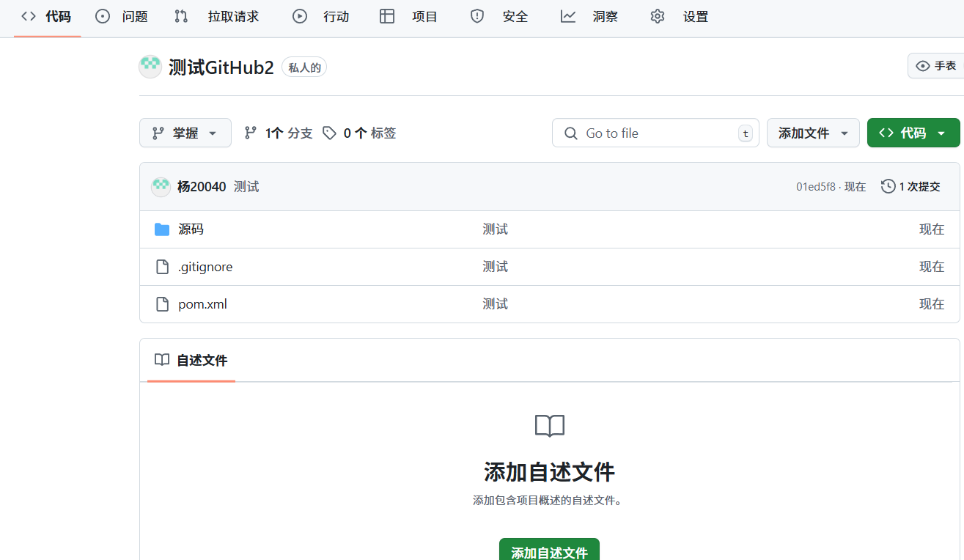The width and height of the screenshot is (964, 560).
Task: Click the large book icon above 添加自述文件 heading
Action: (x=550, y=426)
